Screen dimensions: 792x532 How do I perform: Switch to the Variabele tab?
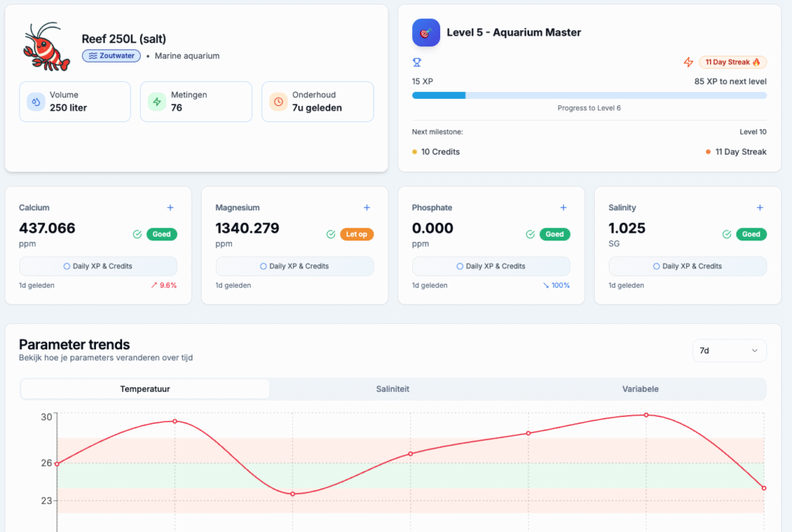640,389
